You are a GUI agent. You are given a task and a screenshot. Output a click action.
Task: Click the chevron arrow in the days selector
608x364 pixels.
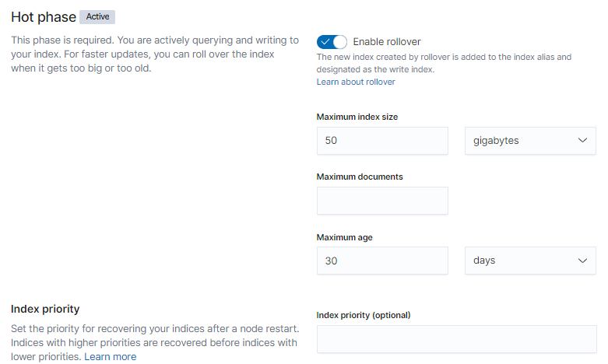pyautogui.click(x=582, y=261)
